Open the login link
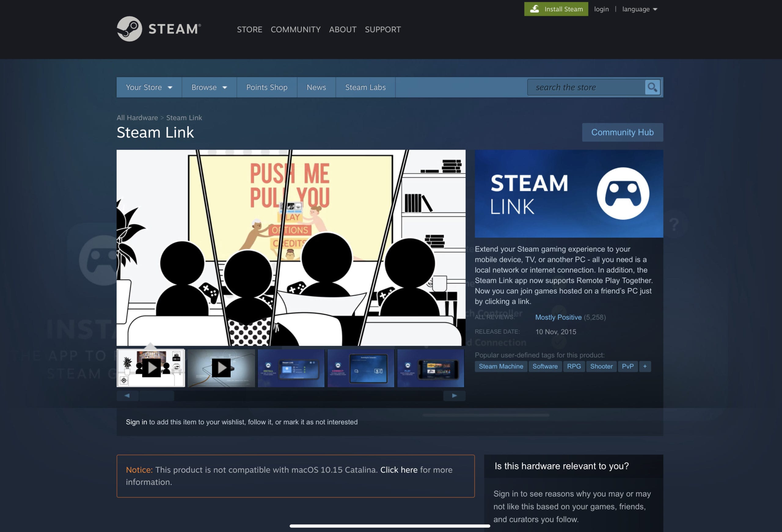 [x=601, y=9]
